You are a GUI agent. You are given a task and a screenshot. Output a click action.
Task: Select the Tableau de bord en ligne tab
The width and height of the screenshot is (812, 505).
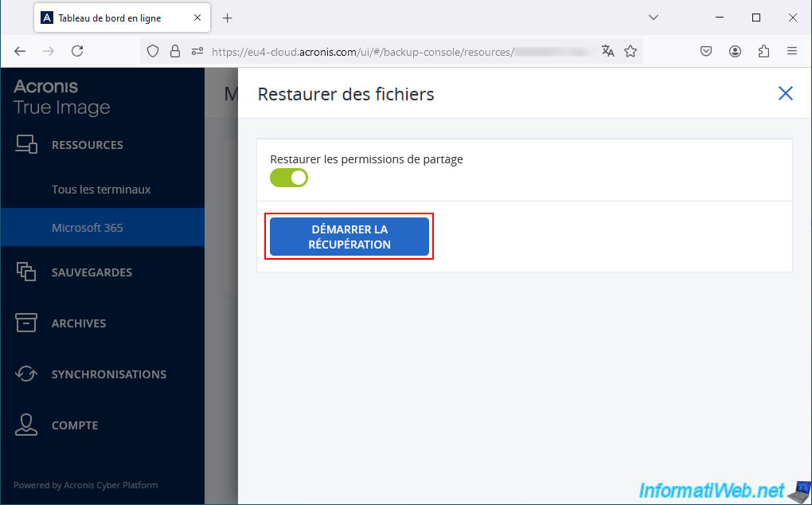(123, 18)
